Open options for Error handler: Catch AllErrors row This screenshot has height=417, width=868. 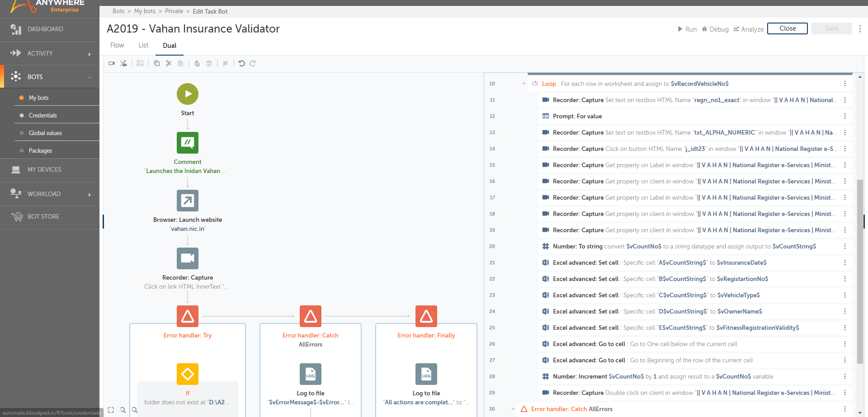point(844,409)
